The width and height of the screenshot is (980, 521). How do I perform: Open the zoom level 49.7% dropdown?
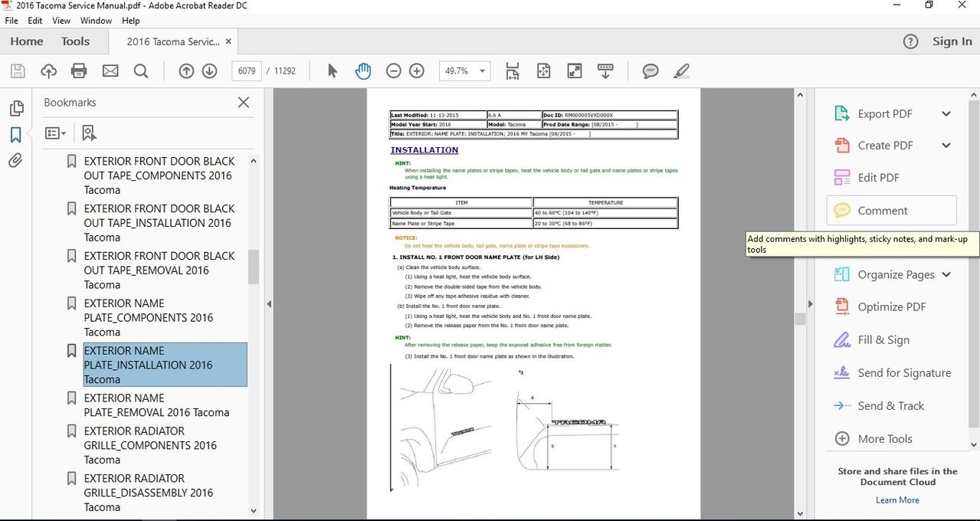[483, 71]
